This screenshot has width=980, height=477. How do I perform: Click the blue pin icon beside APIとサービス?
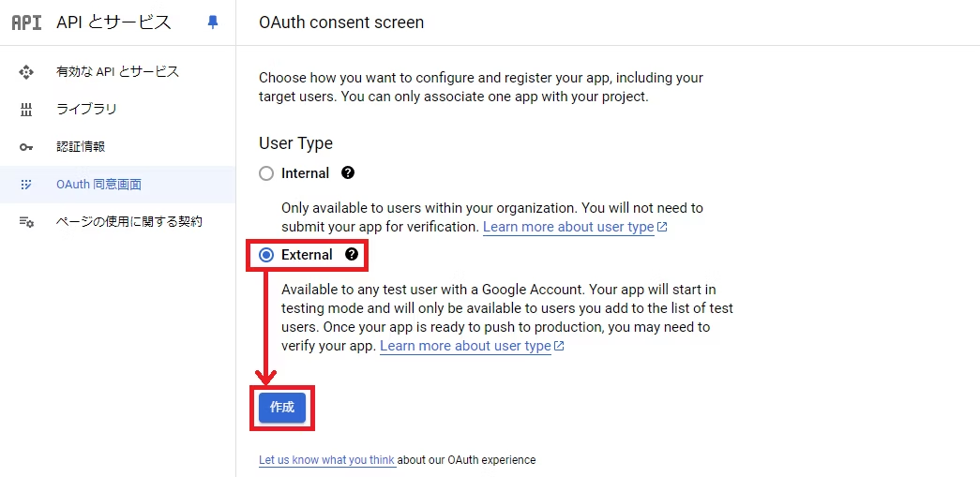point(213,23)
